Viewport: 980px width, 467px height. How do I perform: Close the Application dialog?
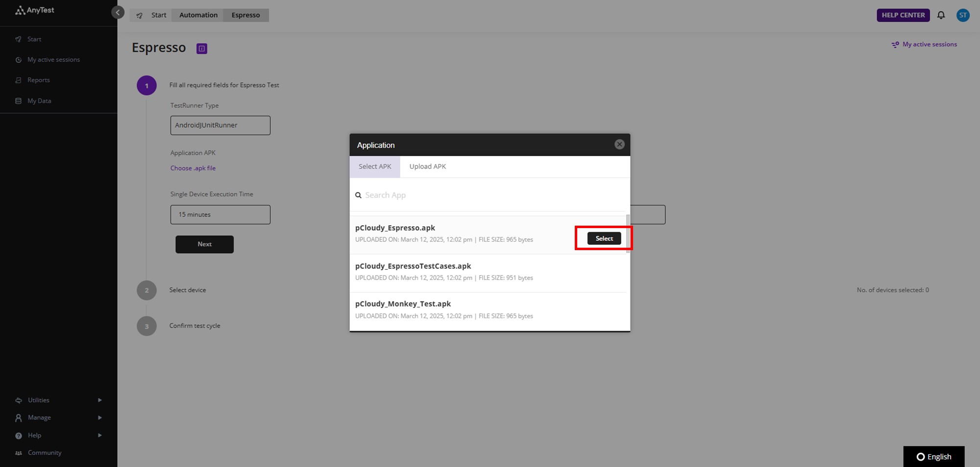[619, 144]
